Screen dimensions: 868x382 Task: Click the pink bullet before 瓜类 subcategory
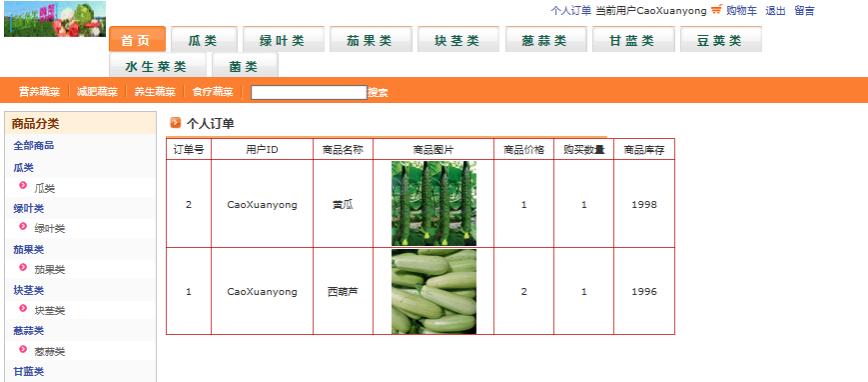coord(23,185)
